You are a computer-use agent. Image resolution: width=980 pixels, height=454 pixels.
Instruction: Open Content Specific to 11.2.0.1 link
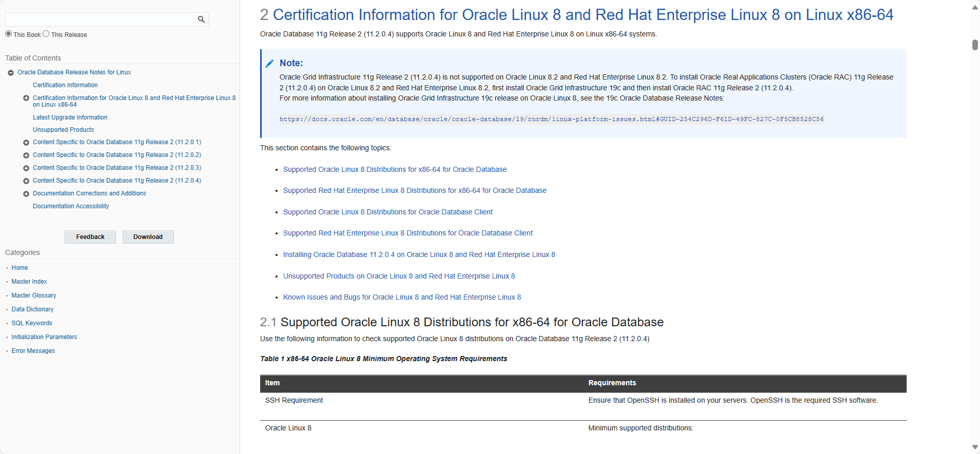pos(117,142)
